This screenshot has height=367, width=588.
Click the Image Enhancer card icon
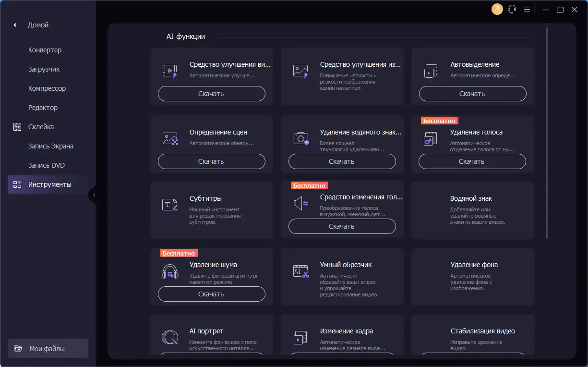tap(300, 71)
